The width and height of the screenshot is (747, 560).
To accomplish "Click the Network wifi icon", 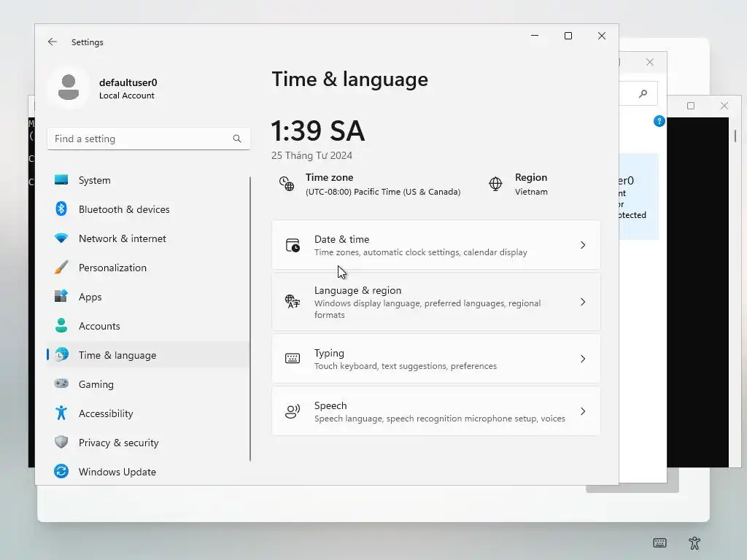I will 61,238.
